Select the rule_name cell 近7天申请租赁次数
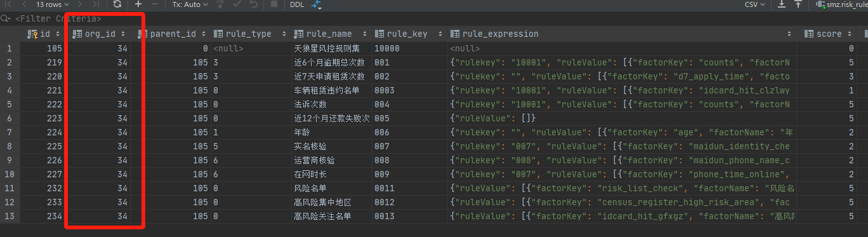 (331, 76)
